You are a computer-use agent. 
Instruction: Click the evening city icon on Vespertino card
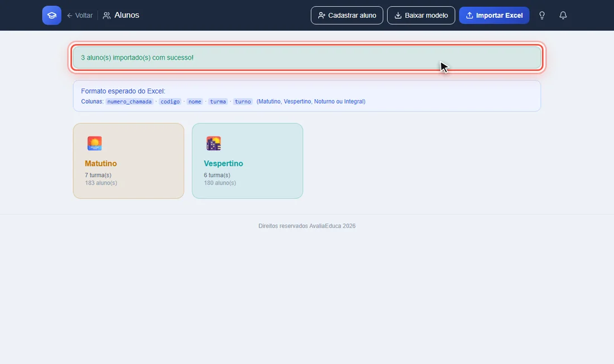click(x=213, y=143)
